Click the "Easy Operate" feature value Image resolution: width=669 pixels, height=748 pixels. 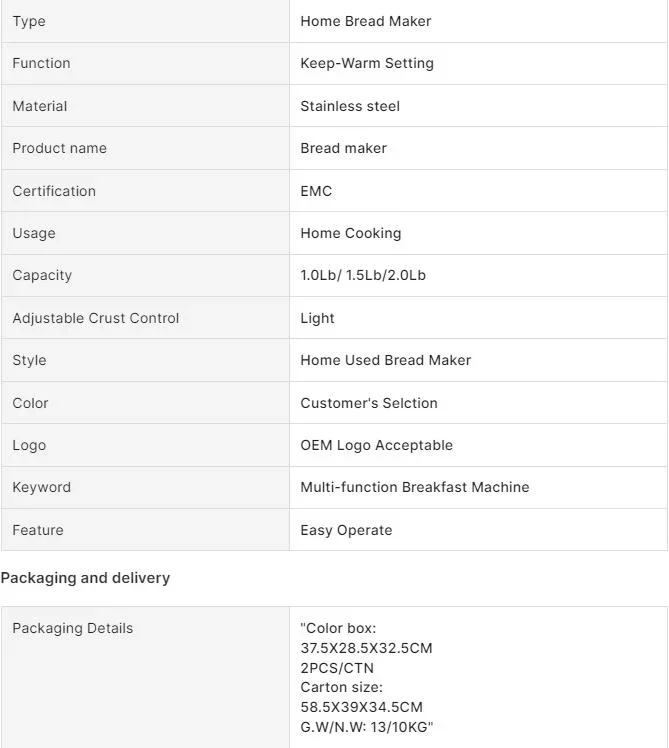pyautogui.click(x=346, y=530)
